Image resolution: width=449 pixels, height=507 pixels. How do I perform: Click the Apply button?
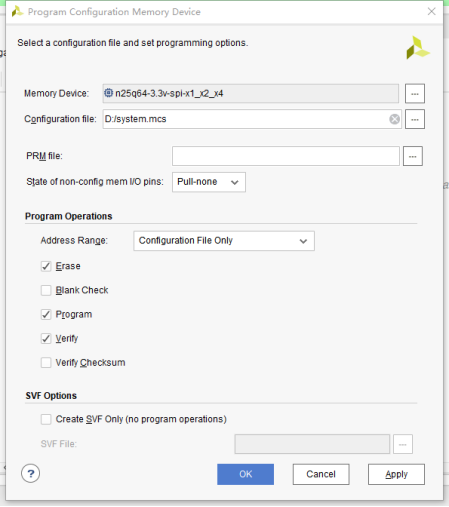[x=396, y=474]
